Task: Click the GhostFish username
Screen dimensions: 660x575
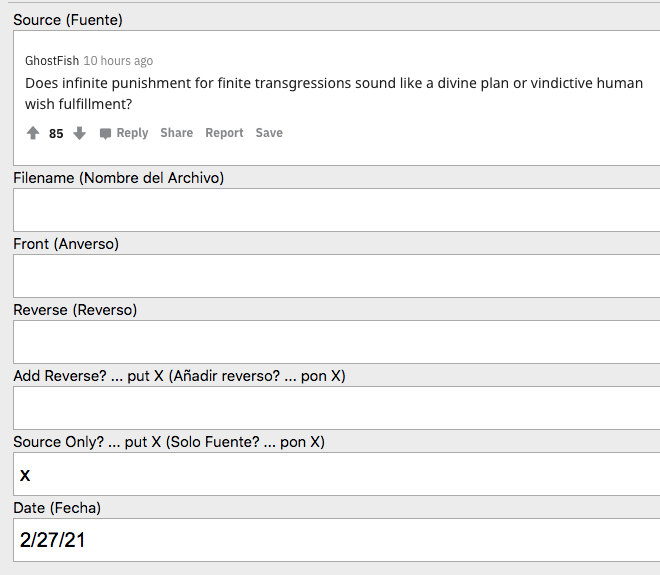Action: [x=52, y=61]
